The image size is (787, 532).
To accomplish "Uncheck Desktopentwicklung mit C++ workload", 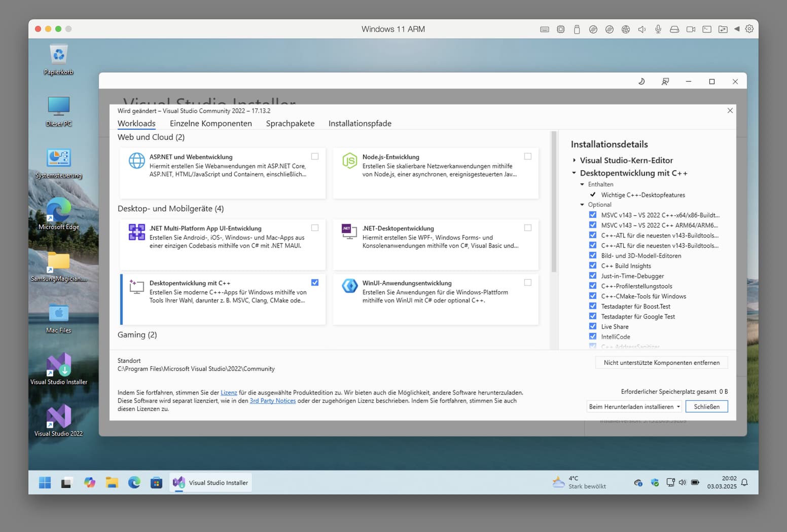I will coord(315,283).
